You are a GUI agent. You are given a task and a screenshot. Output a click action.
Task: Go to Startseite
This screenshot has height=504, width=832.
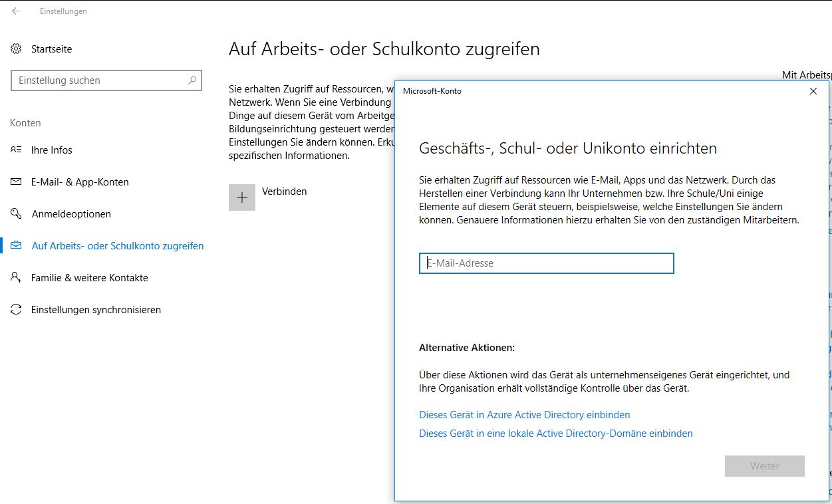click(51, 49)
